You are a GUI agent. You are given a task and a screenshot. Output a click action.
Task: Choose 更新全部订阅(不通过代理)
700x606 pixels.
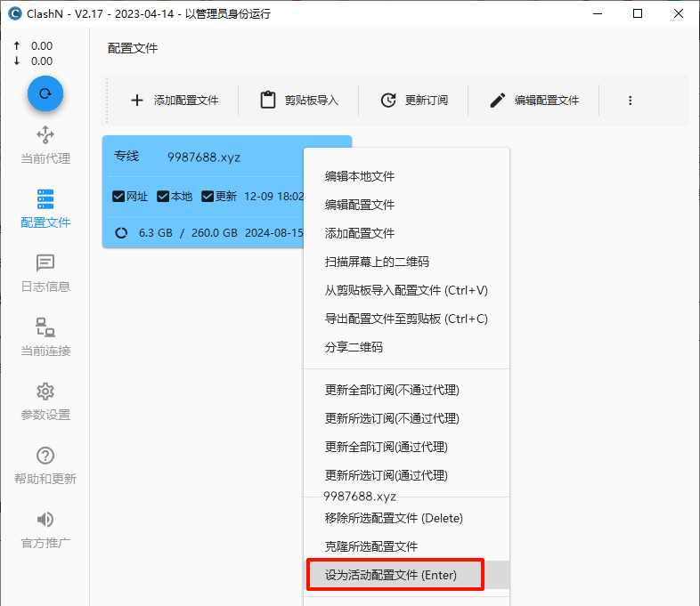click(x=406, y=390)
